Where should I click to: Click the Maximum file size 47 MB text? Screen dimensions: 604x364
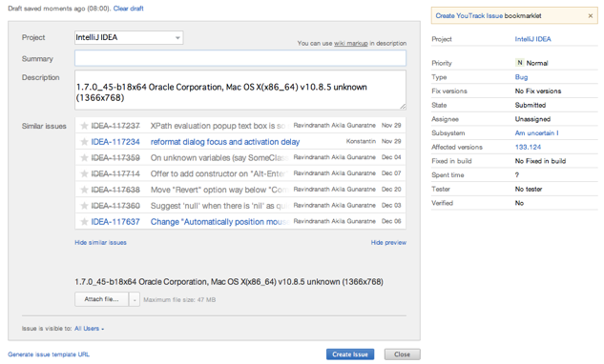(x=179, y=300)
